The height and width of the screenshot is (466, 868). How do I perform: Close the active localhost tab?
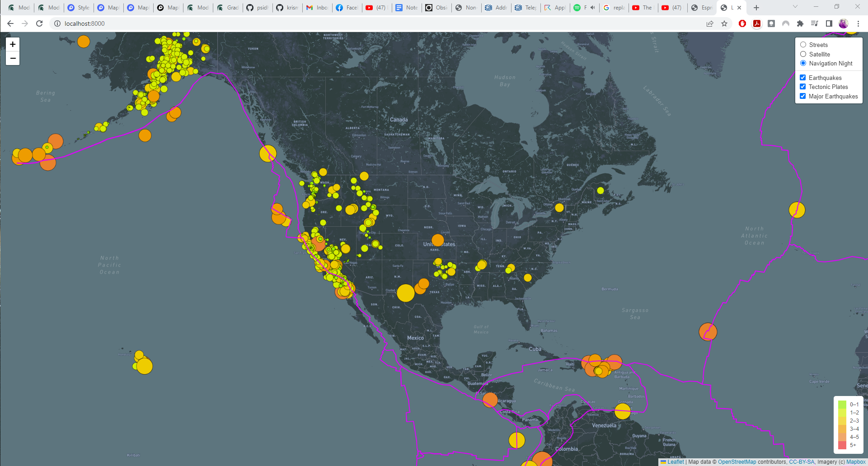[739, 8]
